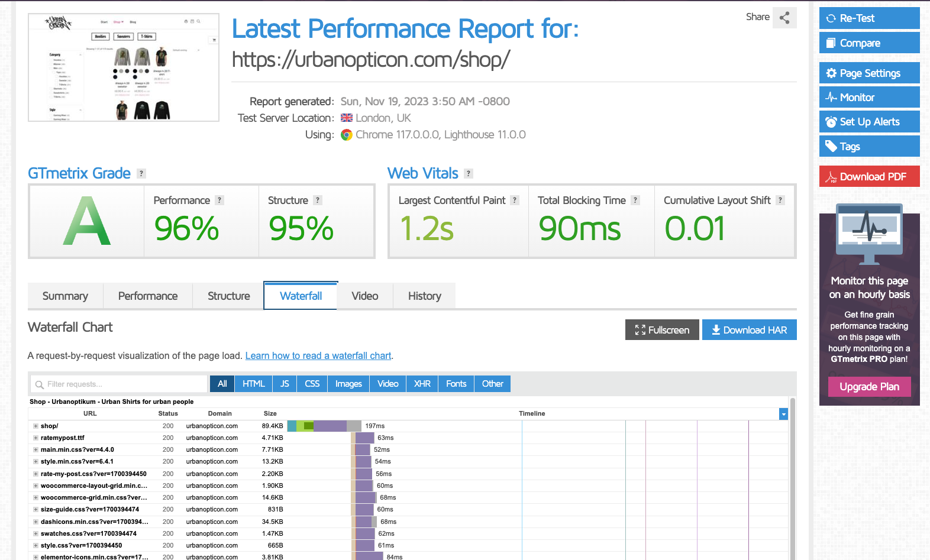
Task: Click the Share icon button
Action: pos(784,18)
